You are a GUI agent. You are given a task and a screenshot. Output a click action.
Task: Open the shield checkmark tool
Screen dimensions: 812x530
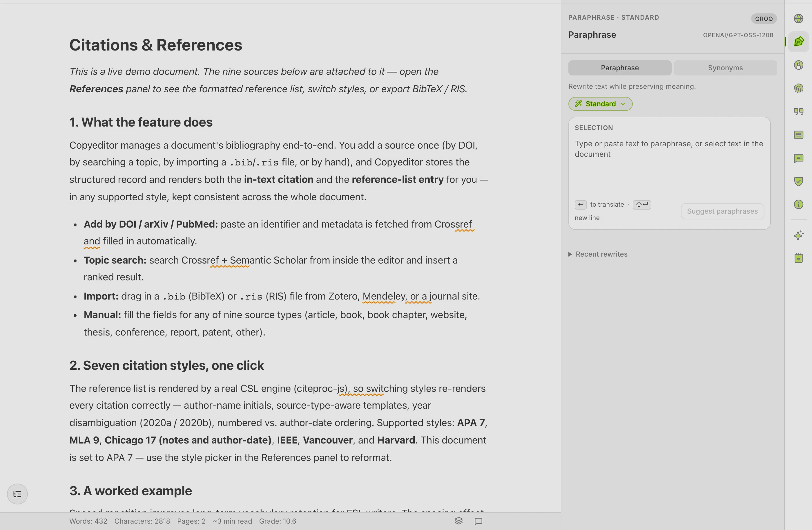(798, 181)
